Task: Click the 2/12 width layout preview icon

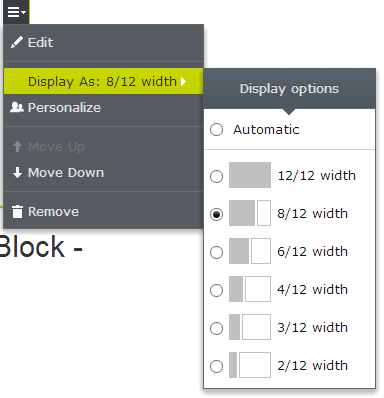Action: click(250, 365)
